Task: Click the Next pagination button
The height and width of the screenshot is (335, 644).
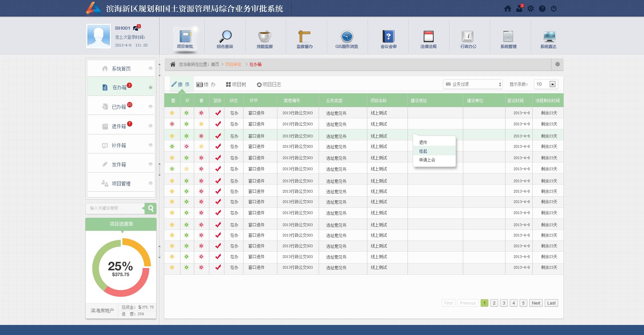Action: (536, 303)
